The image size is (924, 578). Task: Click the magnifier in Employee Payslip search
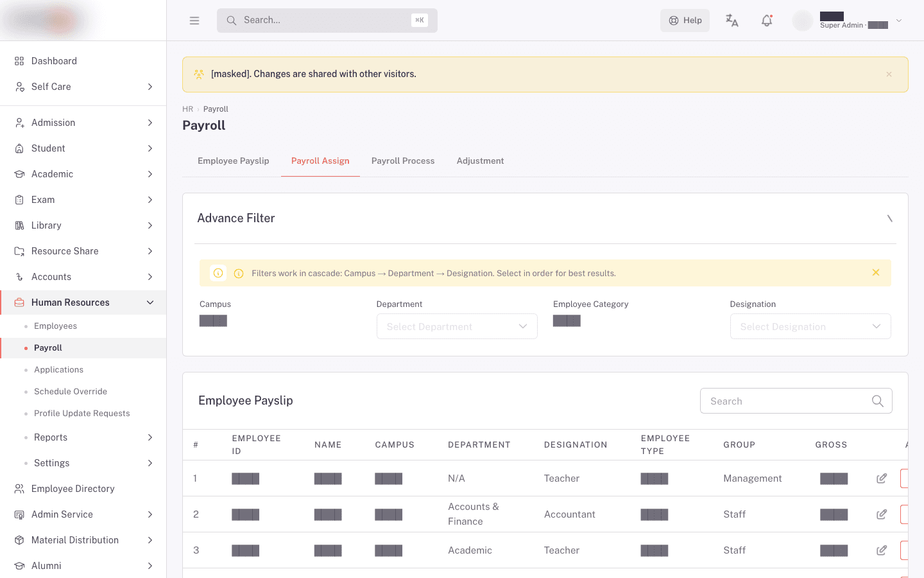[x=878, y=401]
